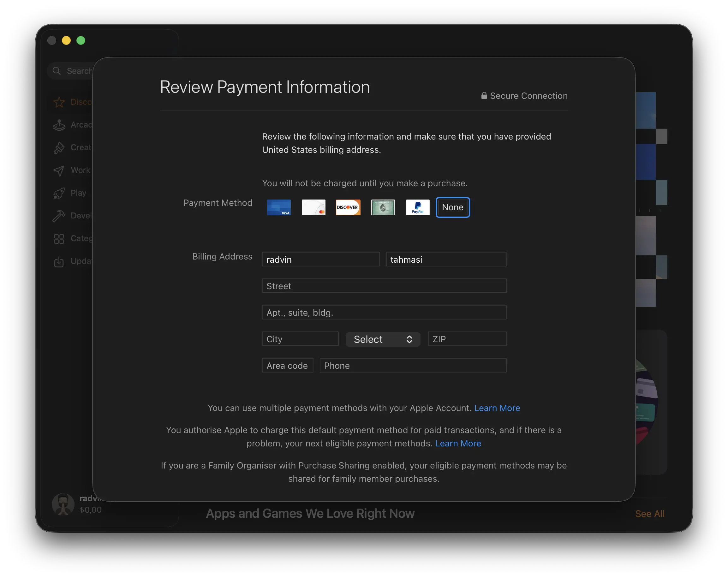Viewport: 728px width, 579px height.
Task: Focus the Area code field
Action: [287, 366]
